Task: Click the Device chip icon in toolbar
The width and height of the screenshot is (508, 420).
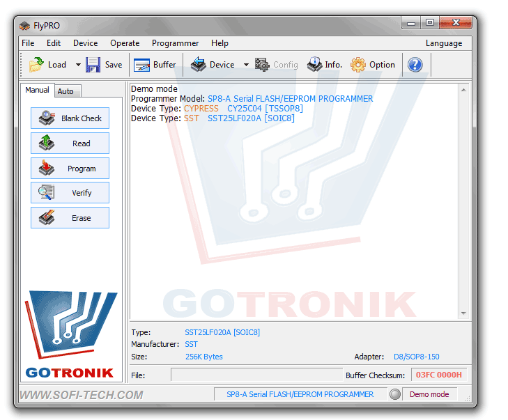Action: 199,65
